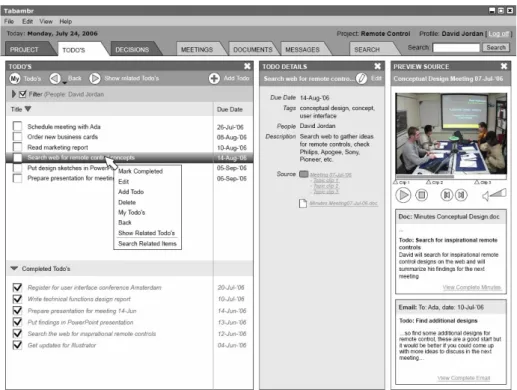Choose Show Related Todo's in context menu
This screenshot has width=517, height=390.
147,233
